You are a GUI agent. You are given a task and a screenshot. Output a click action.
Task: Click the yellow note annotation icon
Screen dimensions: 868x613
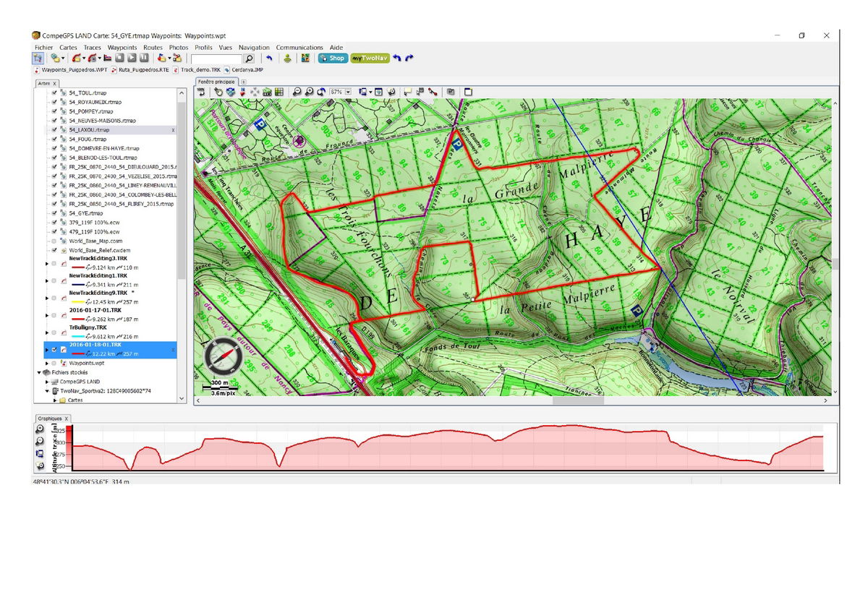point(407,92)
